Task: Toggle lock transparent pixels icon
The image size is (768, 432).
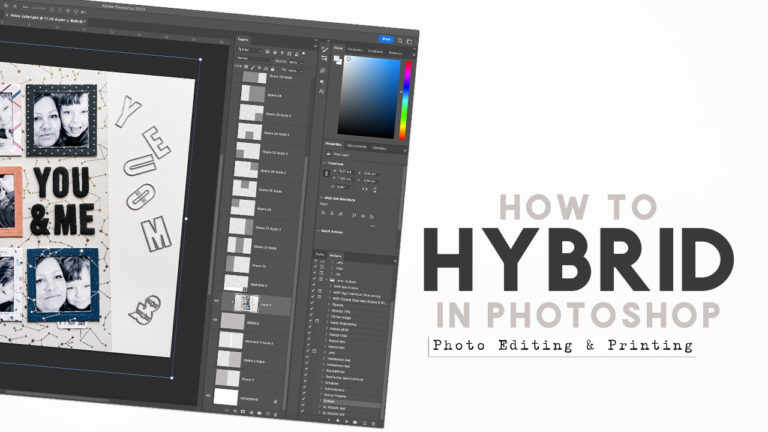Action: tap(246, 67)
